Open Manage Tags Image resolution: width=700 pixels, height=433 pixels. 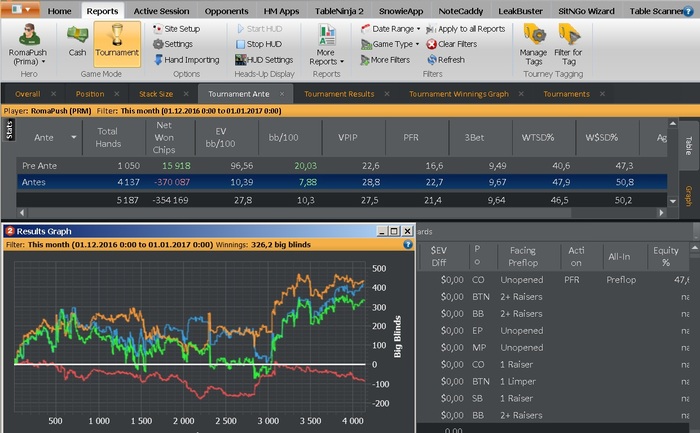[x=533, y=45]
